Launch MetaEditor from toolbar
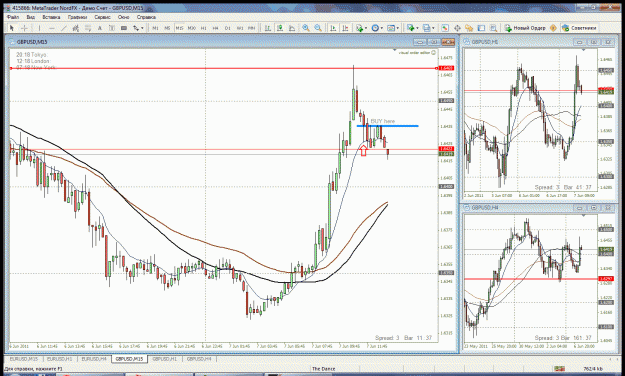 point(553,28)
